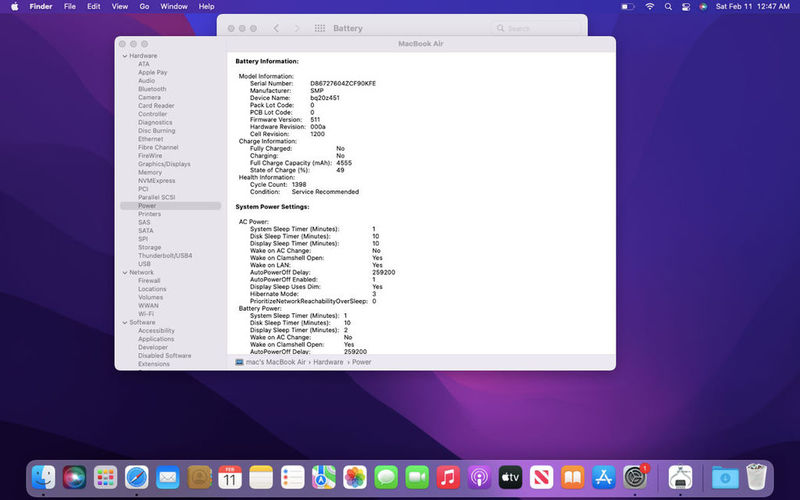
Task: Open Maps app in the Dock
Action: 323,478
